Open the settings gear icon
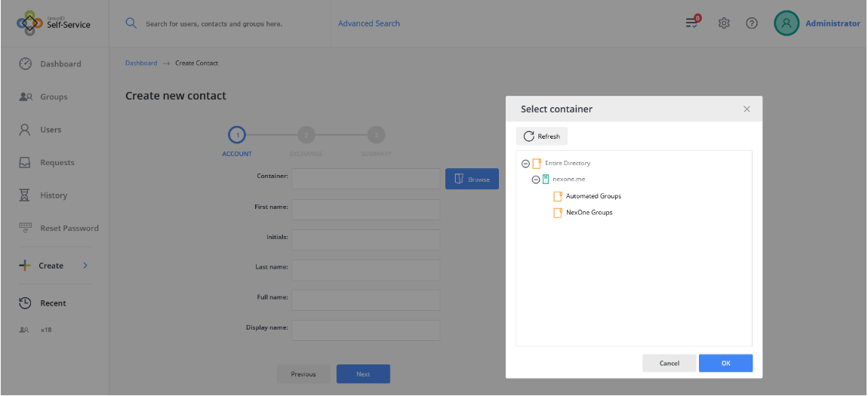Viewport: 868px width, 396px height. click(x=724, y=23)
